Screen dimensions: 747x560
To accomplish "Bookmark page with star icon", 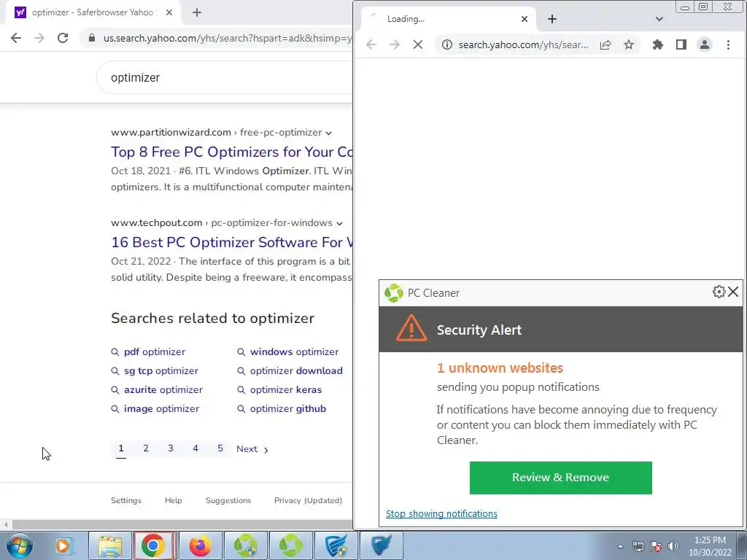I will pos(629,44).
